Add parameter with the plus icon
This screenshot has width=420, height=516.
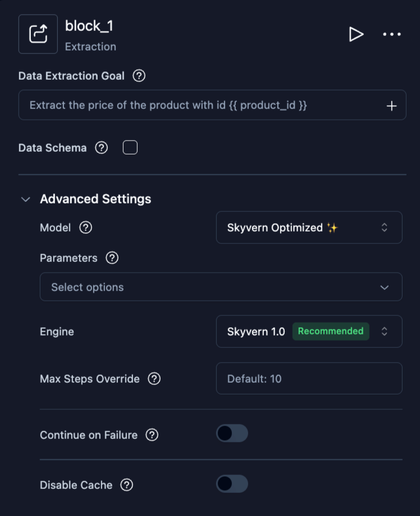pos(392,106)
